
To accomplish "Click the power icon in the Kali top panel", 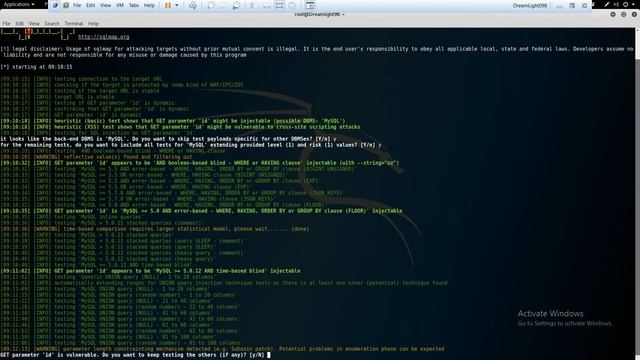I will click(625, 4).
